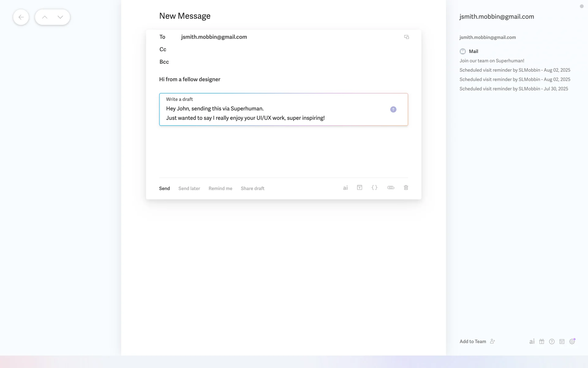
Task: Go to previous message with up chevron
Action: 45,17
